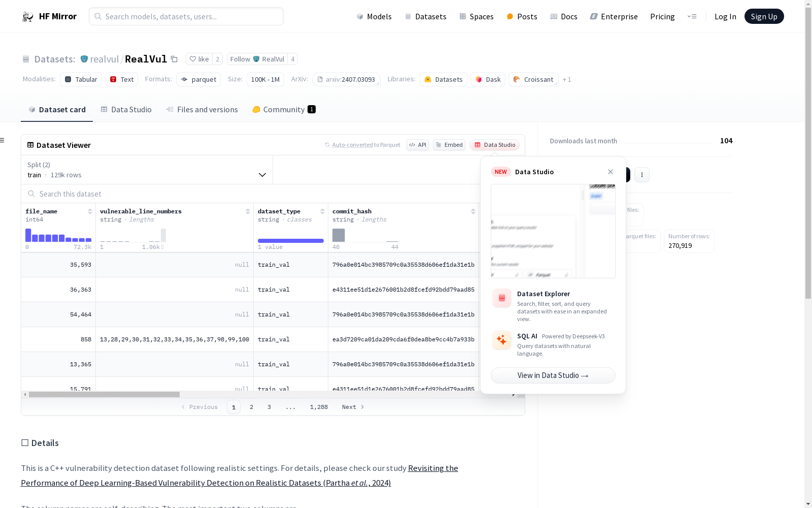This screenshot has height=508, width=812.
Task: Show the +1 more libraries
Action: [567, 79]
